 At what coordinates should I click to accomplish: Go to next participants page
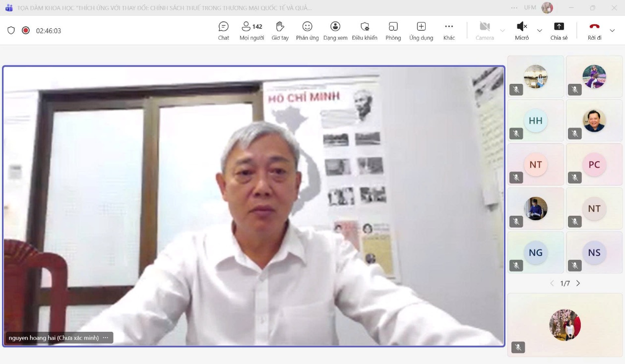(578, 283)
